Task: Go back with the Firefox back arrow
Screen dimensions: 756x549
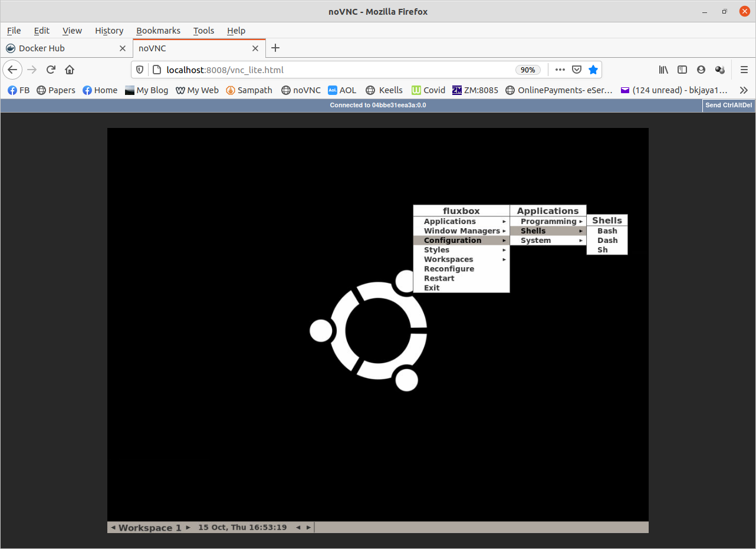Action: click(12, 70)
